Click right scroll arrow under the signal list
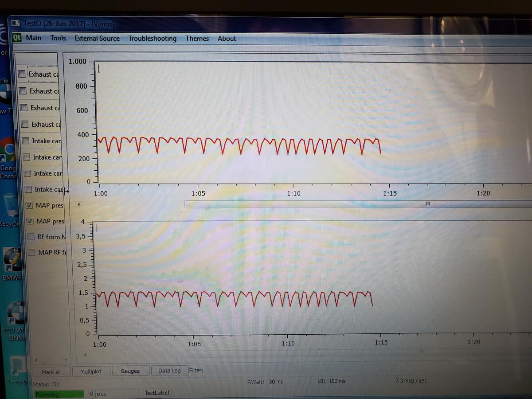Viewport: 532px width, 399px height. [x=66, y=360]
